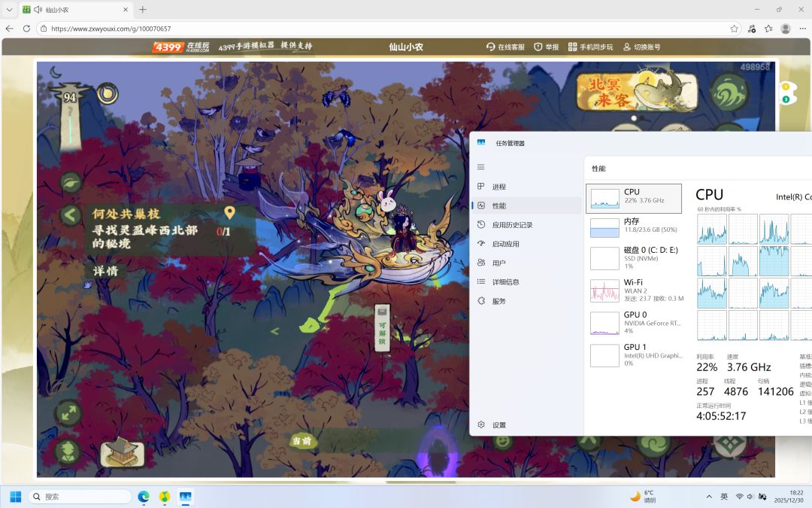The image size is (812, 508).
Task: Click the 4:05:52:17 uptime value
Action: (721, 415)
